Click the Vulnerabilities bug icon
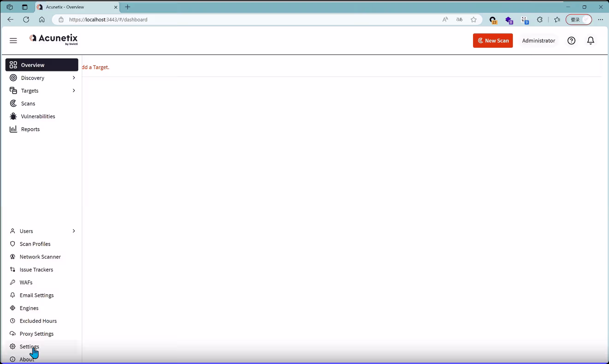The image size is (609, 364). click(13, 116)
